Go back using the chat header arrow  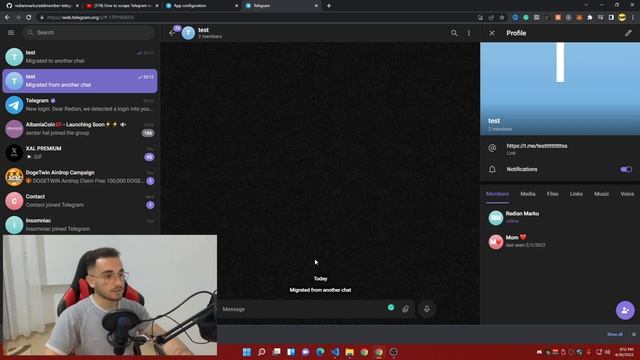coord(172,33)
